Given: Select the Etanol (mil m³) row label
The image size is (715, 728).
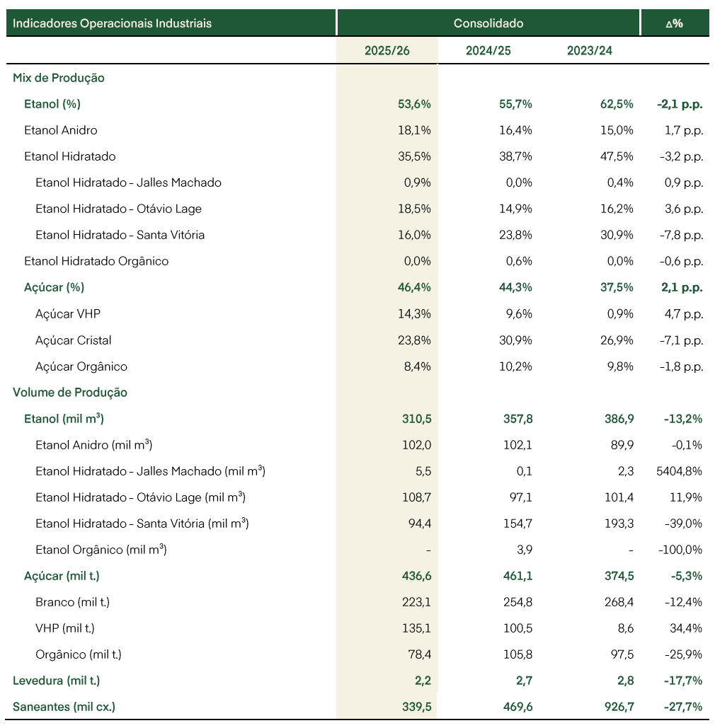Looking at the screenshot, I should 64,419.
